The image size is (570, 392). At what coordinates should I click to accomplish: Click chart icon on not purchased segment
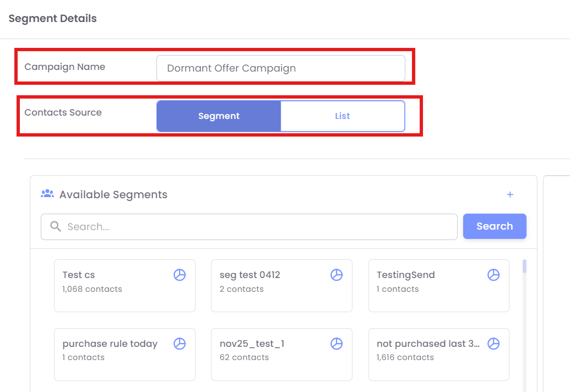point(493,344)
